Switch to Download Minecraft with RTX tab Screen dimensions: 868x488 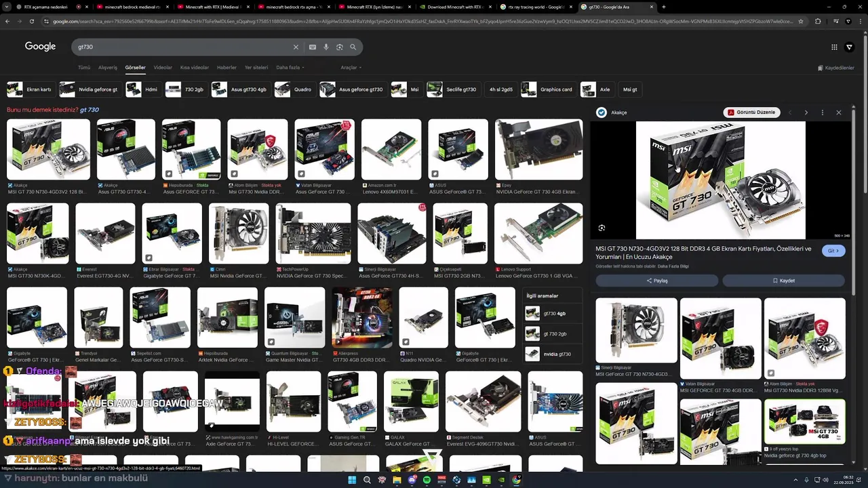click(x=455, y=7)
